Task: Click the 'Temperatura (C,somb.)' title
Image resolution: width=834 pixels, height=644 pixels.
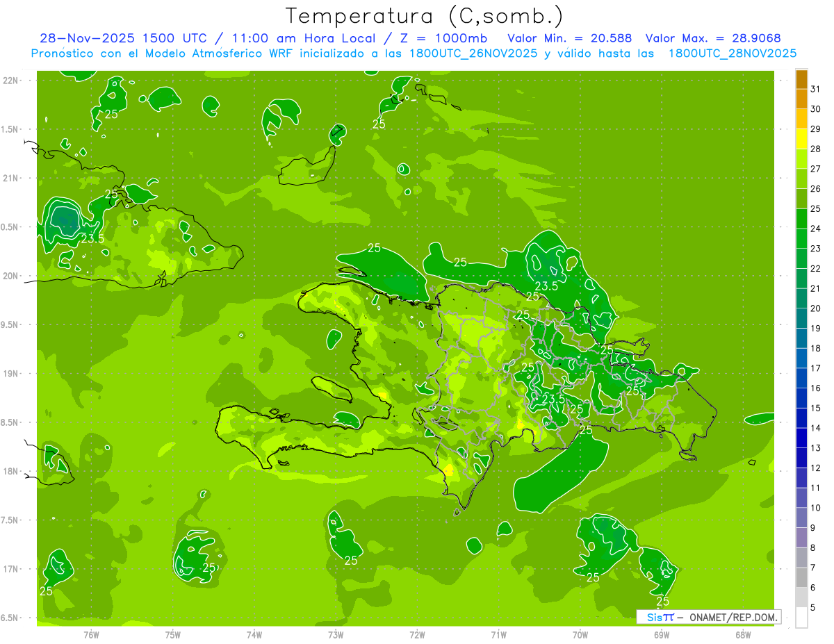Action: 425,15
